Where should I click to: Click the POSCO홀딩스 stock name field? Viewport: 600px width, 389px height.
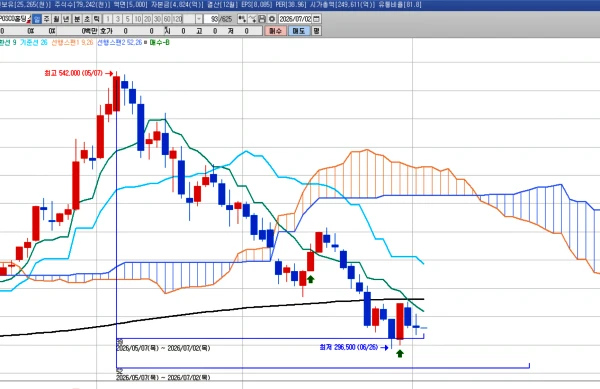[13, 19]
